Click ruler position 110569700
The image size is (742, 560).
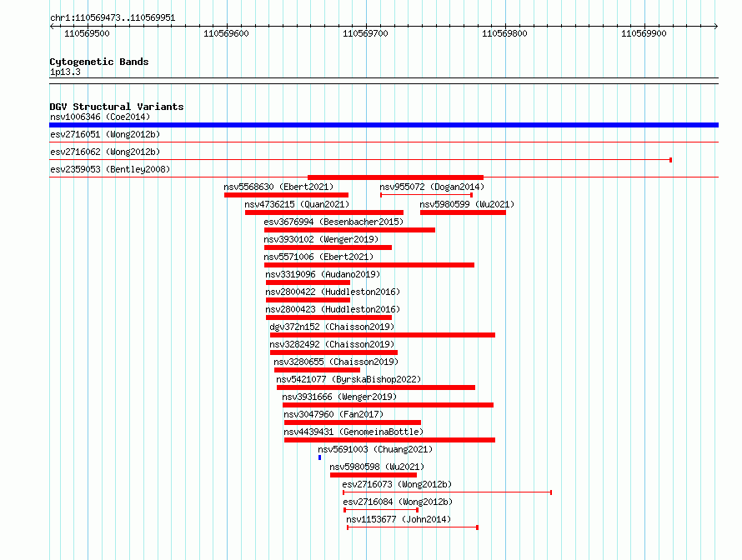365,33
